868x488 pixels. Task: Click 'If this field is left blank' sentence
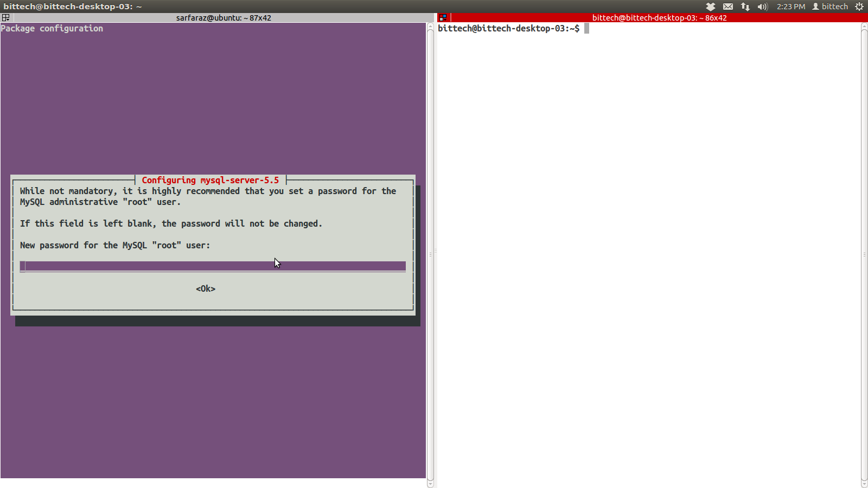tap(171, 223)
